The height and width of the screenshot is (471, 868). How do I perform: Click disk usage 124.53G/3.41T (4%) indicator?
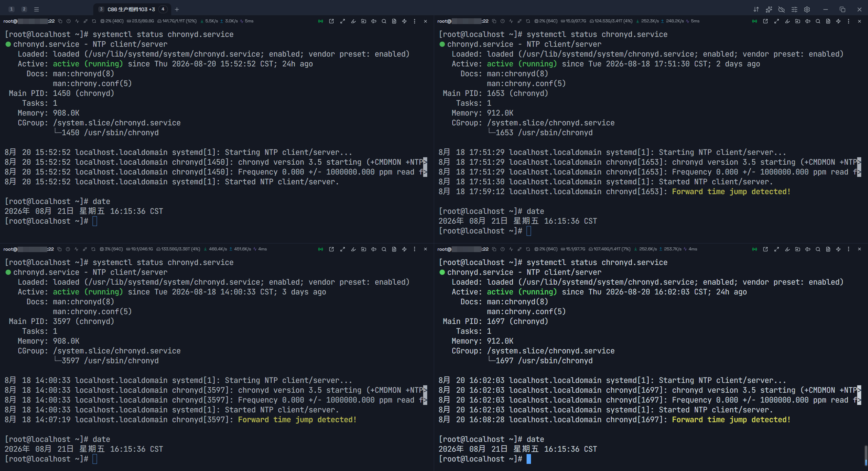tap(611, 21)
